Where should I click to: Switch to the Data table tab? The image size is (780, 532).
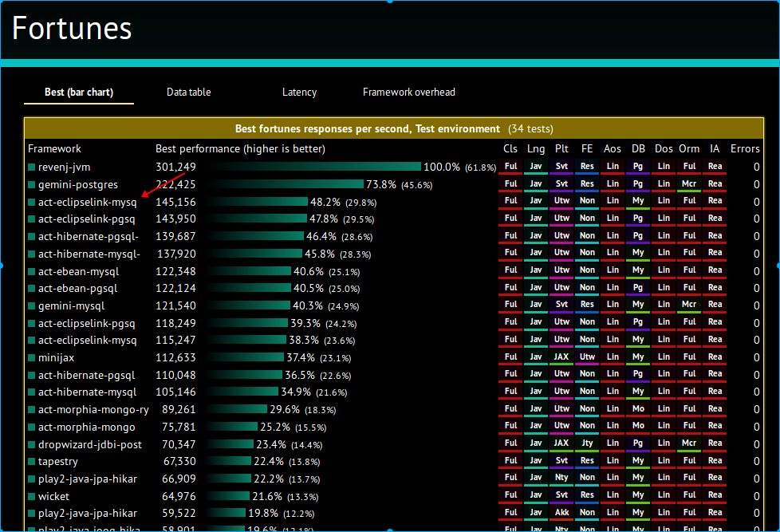pyautogui.click(x=188, y=92)
